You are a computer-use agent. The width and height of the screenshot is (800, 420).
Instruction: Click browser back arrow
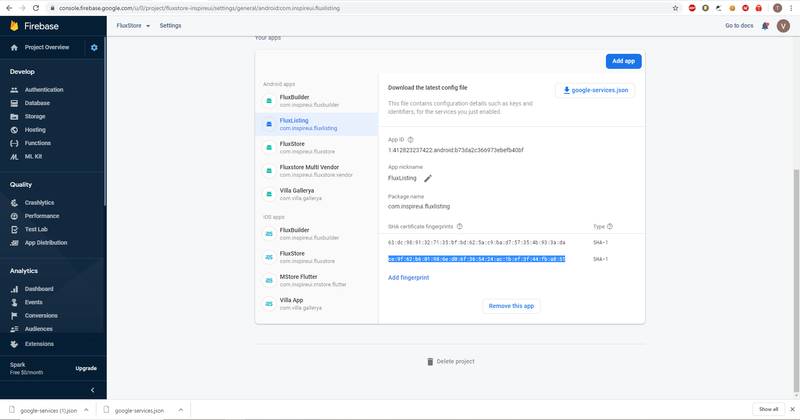click(x=9, y=8)
